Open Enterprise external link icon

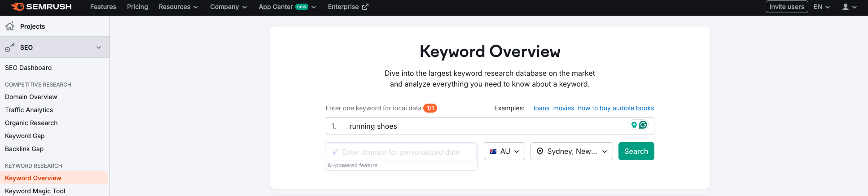365,7
